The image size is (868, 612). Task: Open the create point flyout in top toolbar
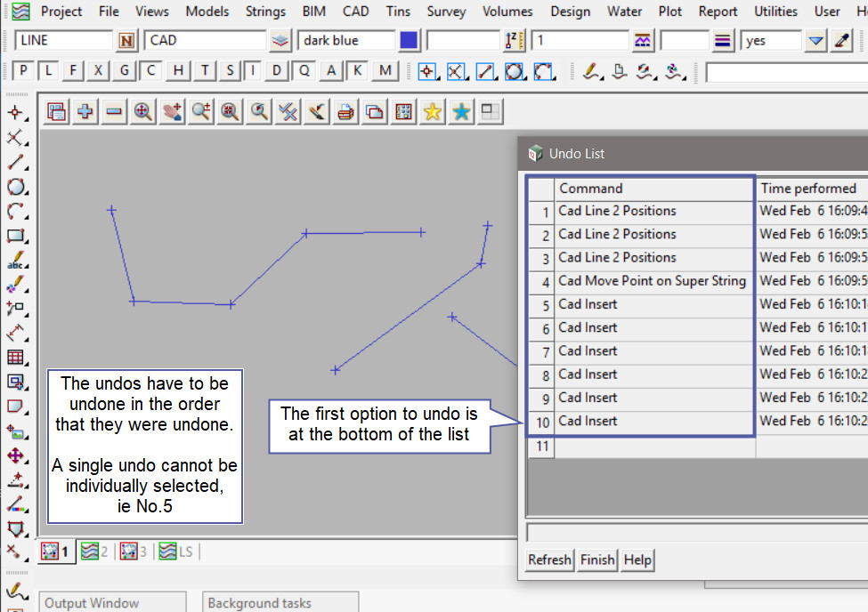click(x=427, y=71)
